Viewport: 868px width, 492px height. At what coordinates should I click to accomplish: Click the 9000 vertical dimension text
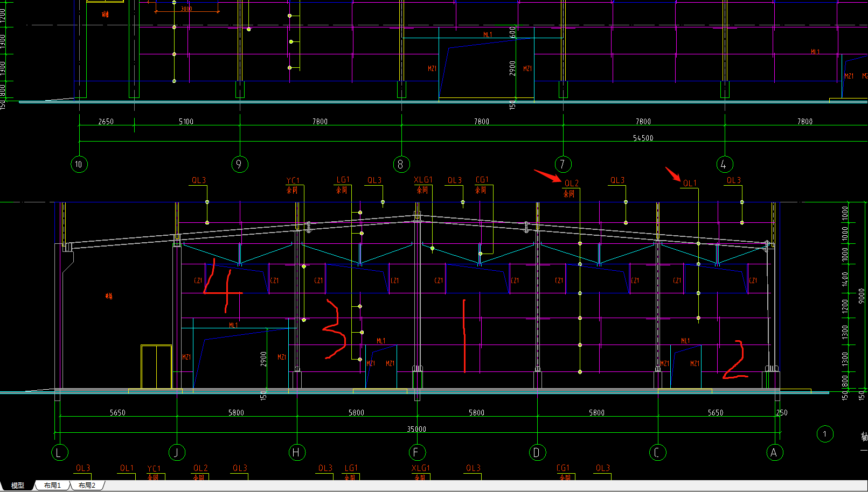click(861, 296)
